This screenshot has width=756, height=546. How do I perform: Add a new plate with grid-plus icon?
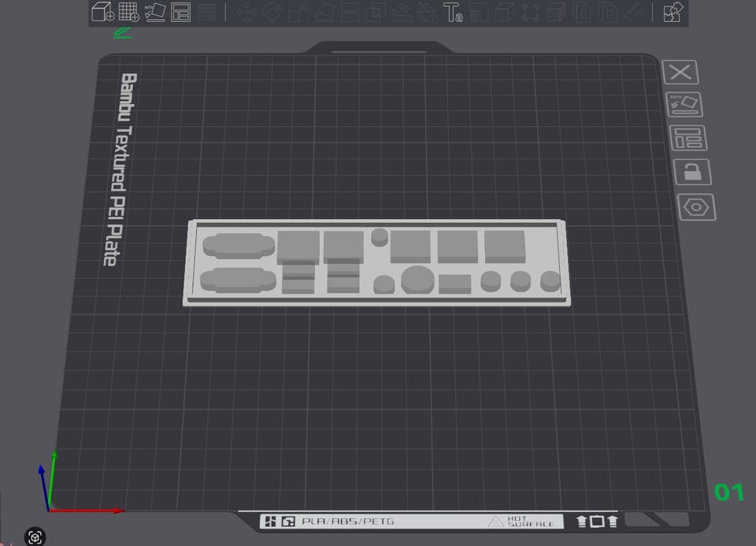[x=128, y=12]
